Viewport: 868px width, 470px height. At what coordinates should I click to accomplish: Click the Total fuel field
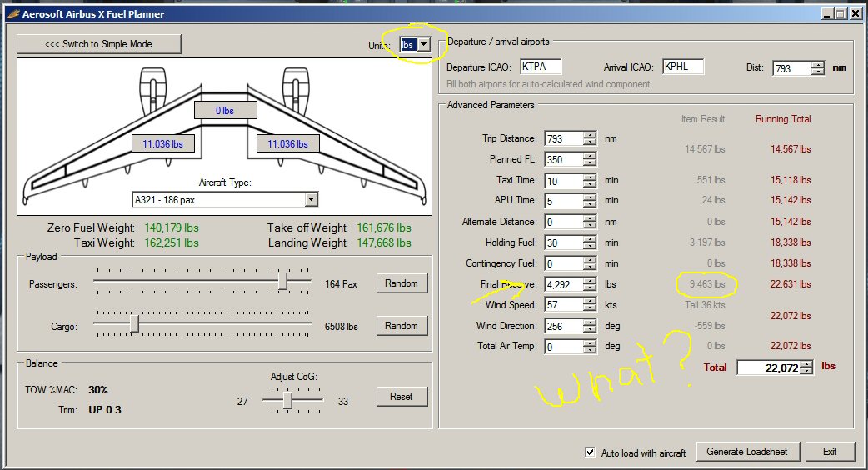coord(769,367)
